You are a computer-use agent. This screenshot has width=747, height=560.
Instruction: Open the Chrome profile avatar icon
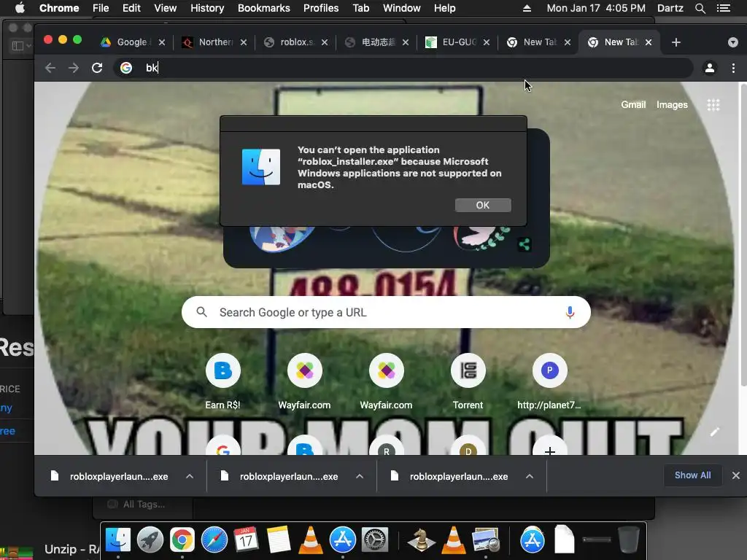tap(709, 68)
